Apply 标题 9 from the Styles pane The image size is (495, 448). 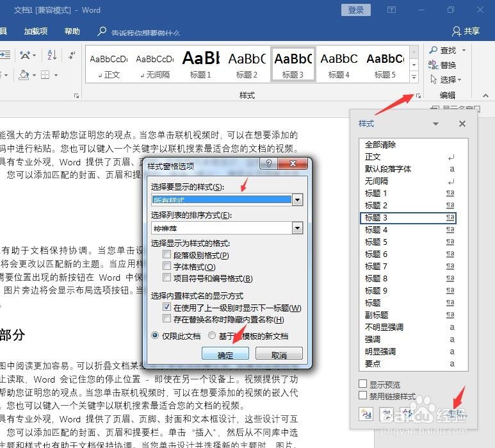(409, 291)
